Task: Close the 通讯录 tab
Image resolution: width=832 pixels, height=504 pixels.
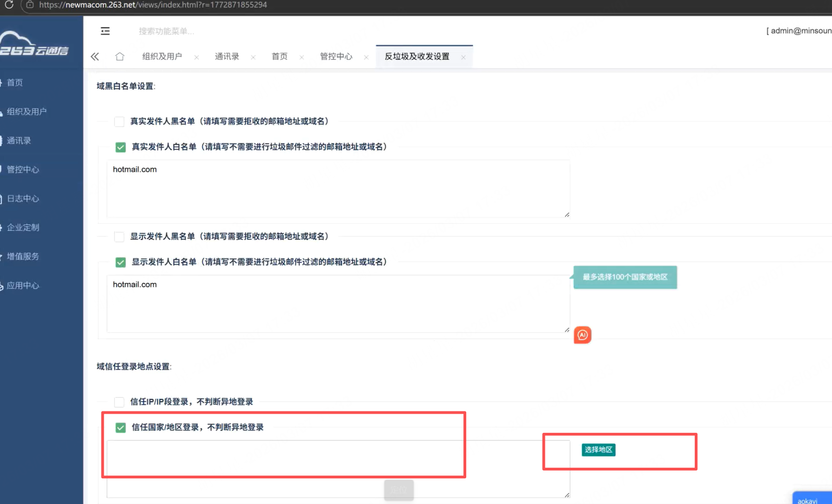Action: pos(253,57)
